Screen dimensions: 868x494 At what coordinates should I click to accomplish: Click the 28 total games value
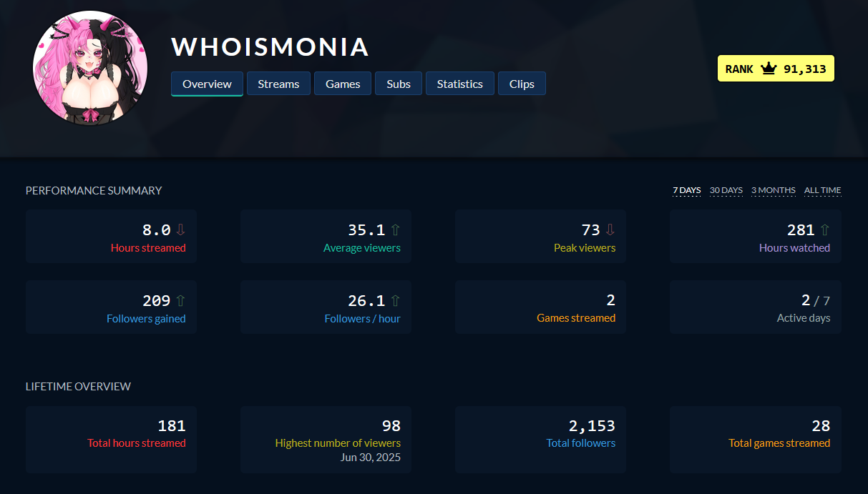(x=821, y=426)
